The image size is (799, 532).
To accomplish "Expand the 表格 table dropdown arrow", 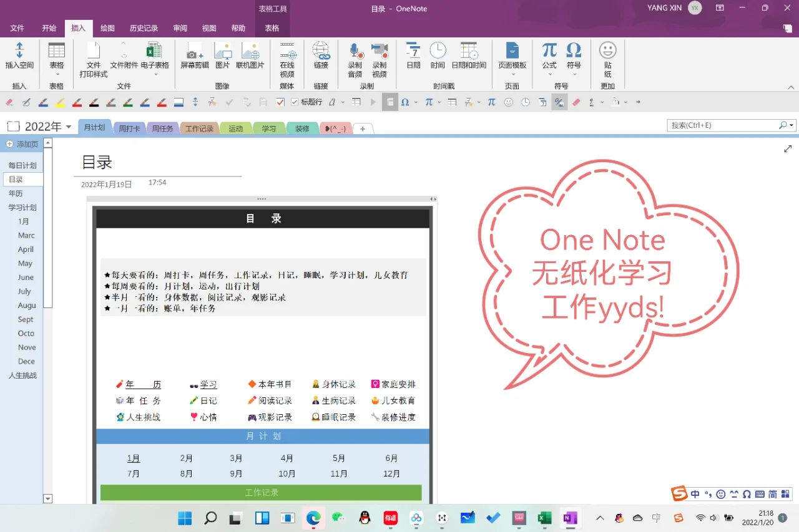I will click(x=57, y=74).
